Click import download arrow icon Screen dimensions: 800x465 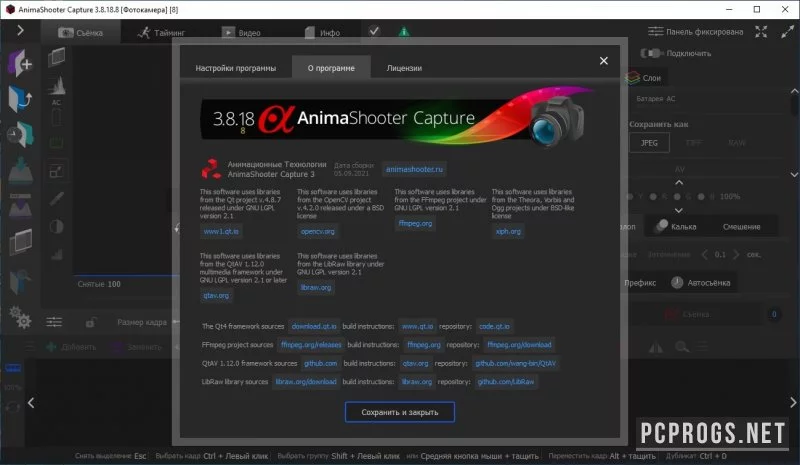point(20,170)
